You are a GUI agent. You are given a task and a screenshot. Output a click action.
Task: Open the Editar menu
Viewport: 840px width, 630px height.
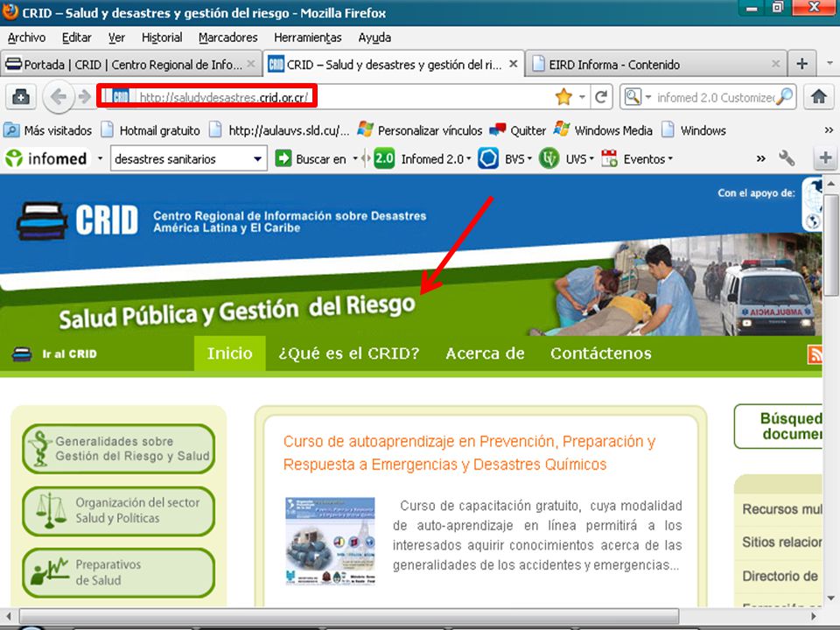tap(77, 38)
